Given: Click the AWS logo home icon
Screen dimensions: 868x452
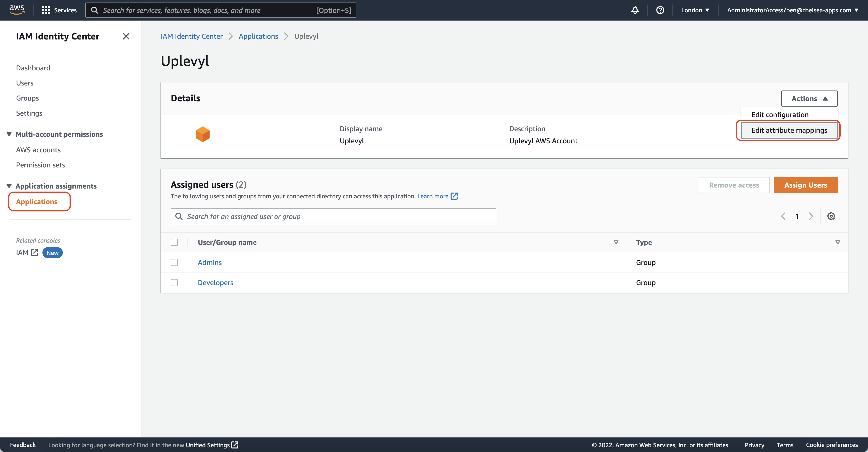Looking at the screenshot, I should coord(17,10).
